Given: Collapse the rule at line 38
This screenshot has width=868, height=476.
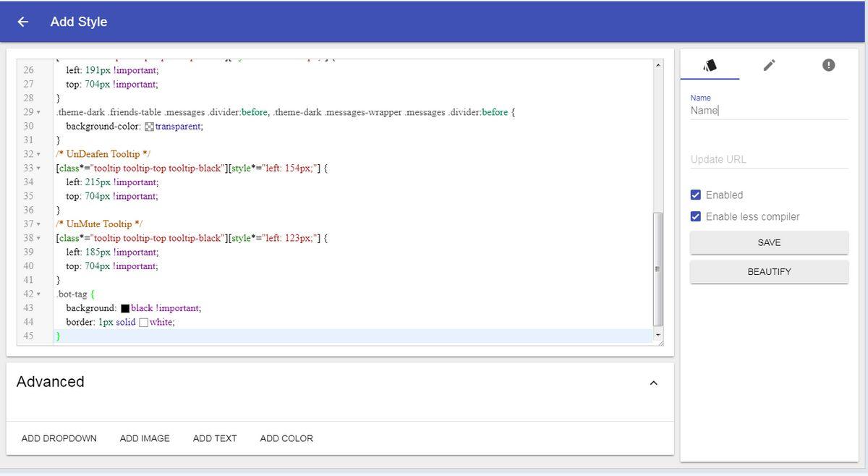Looking at the screenshot, I should [x=38, y=238].
